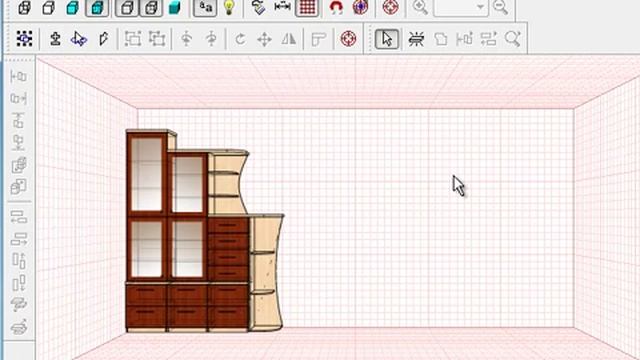The height and width of the screenshot is (360, 640).
Task: Click the first sidebar icon below the separator
Action: tap(19, 217)
